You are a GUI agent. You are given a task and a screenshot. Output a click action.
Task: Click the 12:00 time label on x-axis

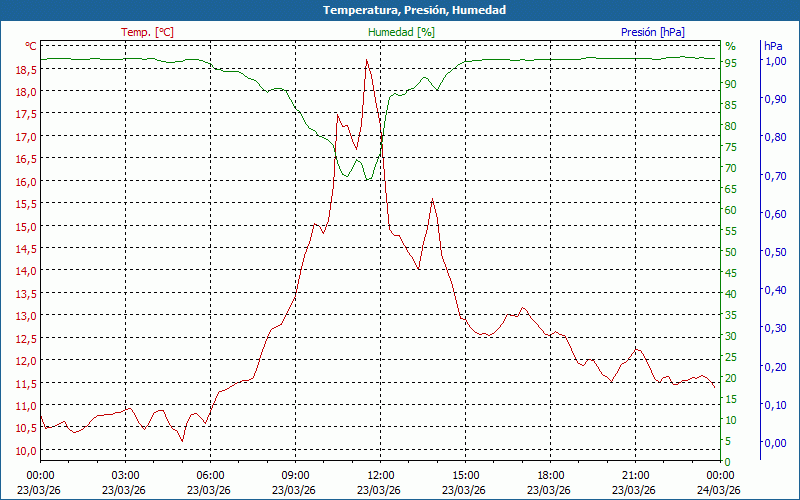pos(380,475)
